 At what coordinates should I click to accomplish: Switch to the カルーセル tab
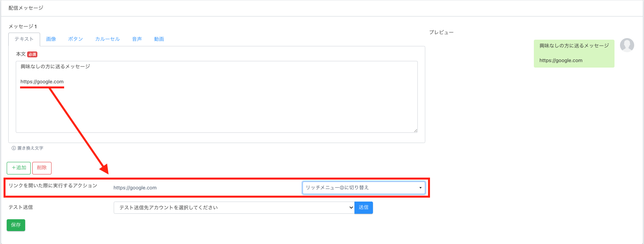pos(107,39)
